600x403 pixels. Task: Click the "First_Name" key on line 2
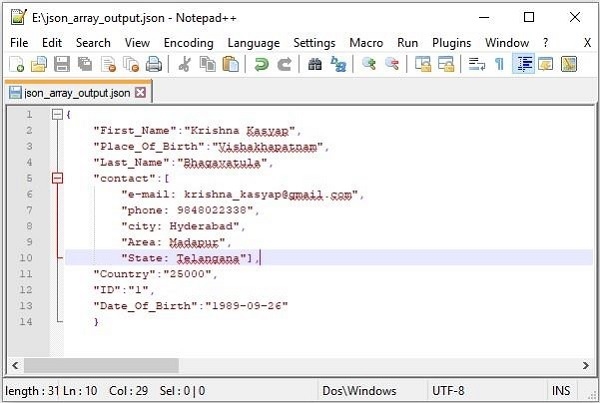click(135, 131)
